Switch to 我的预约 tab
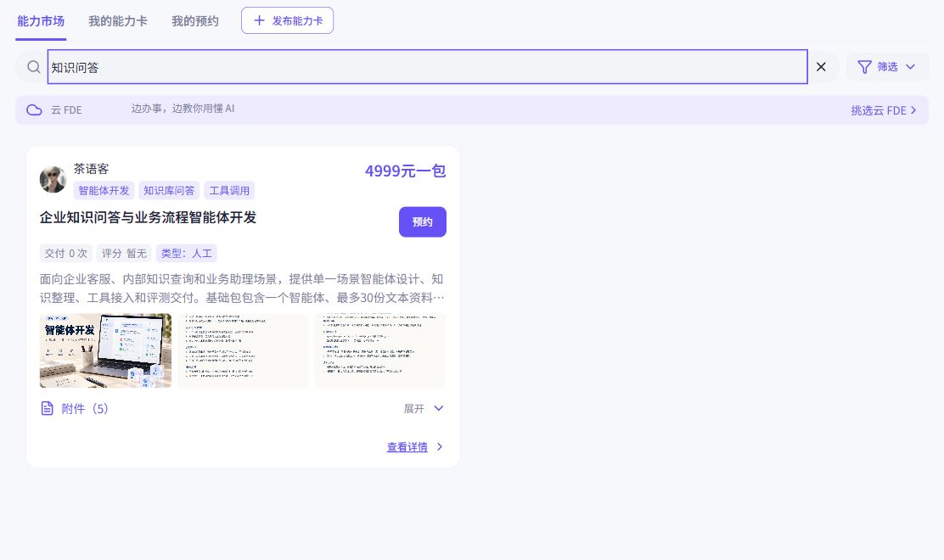The image size is (944, 560). 194,21
